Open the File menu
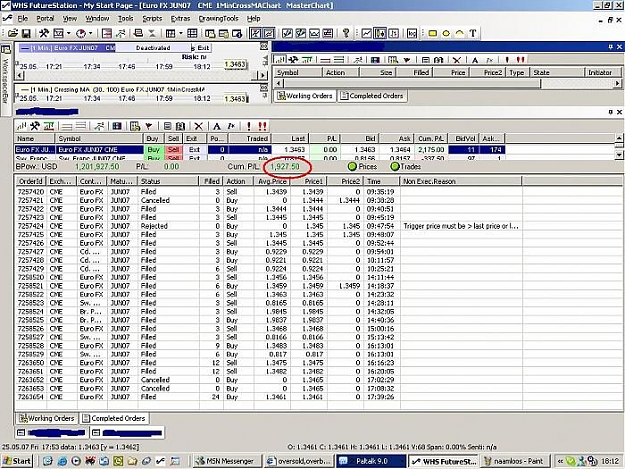The height and width of the screenshot is (469, 625). [x=22, y=18]
